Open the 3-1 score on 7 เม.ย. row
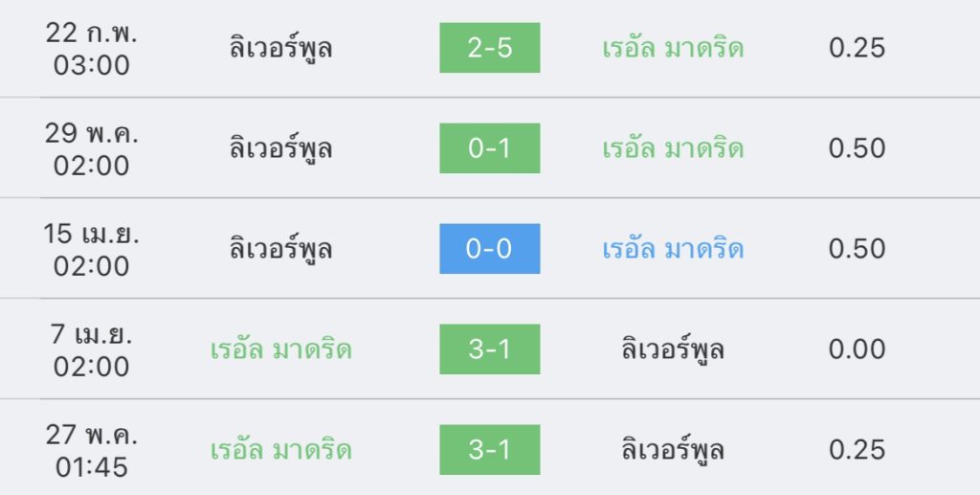980x495 pixels. (489, 349)
